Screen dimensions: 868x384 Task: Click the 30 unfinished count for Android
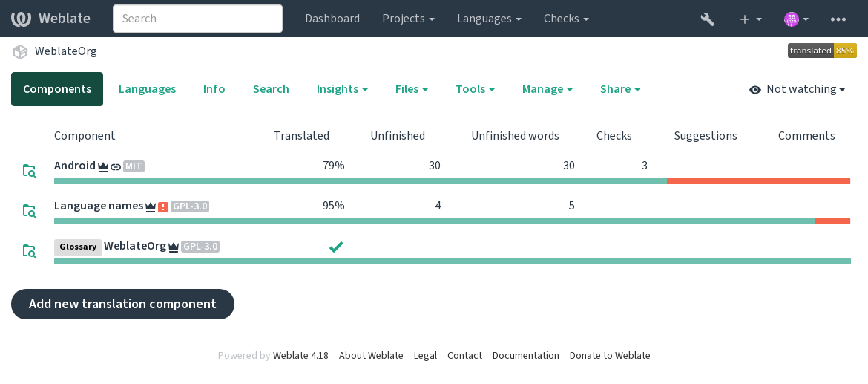pos(435,166)
